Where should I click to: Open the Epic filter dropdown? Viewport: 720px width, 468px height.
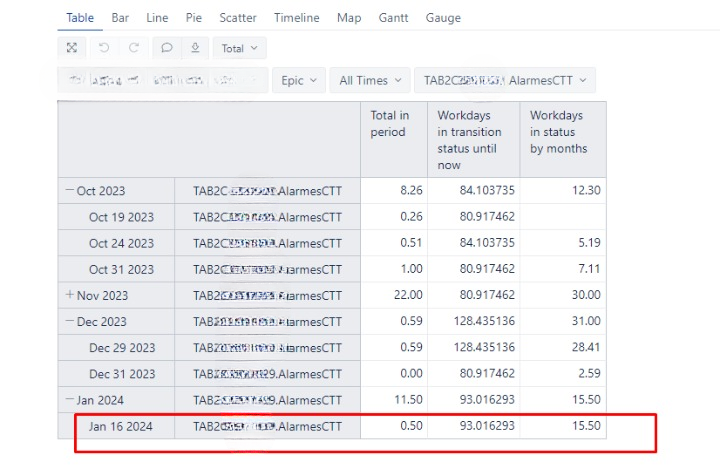(x=299, y=80)
